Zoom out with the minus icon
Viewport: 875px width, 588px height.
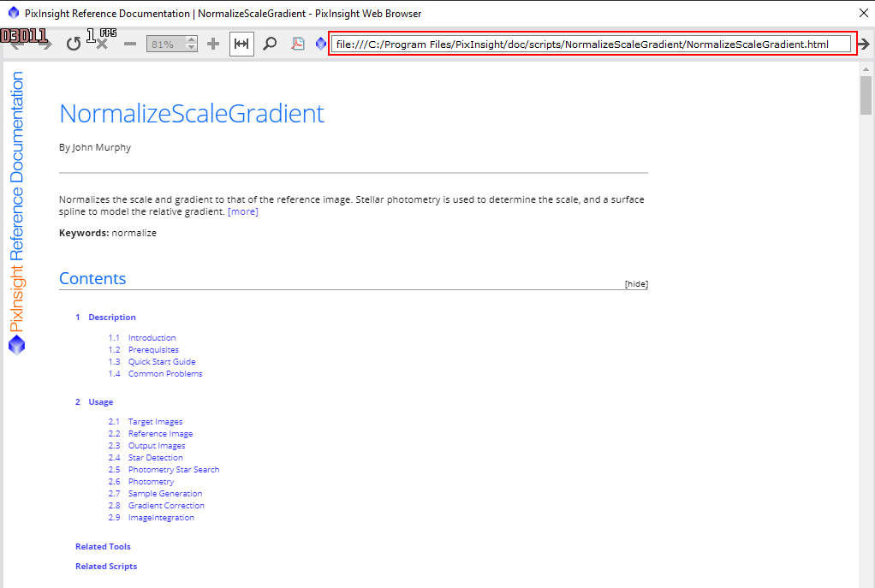[130, 44]
